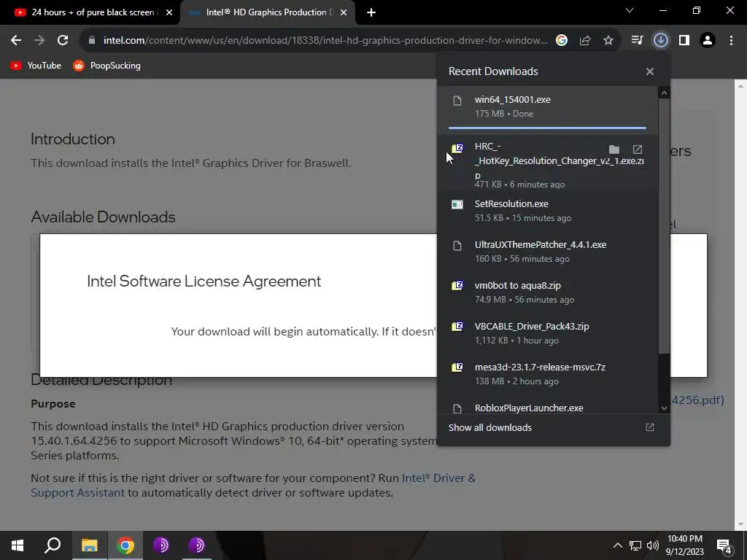Click the VBCABLE_Driver_Pack43.zip archive icon
The height and width of the screenshot is (560, 747).
pyautogui.click(x=457, y=327)
